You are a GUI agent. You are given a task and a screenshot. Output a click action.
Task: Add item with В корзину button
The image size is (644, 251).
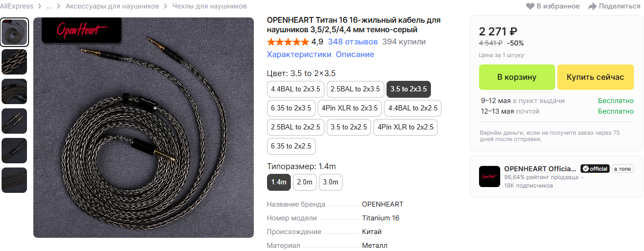pyautogui.click(x=517, y=77)
